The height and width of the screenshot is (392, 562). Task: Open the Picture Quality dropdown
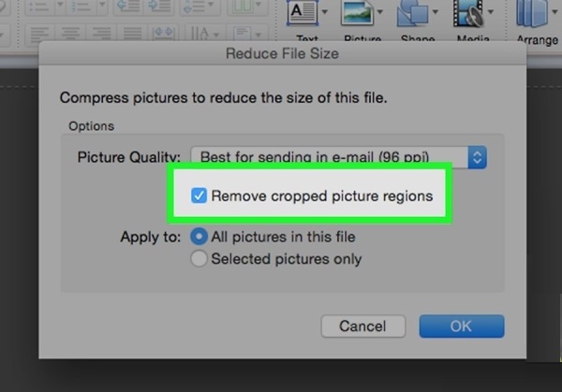477,156
